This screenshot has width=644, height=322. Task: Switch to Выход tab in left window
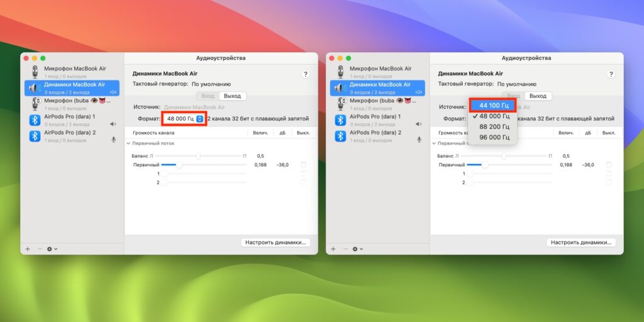233,96
